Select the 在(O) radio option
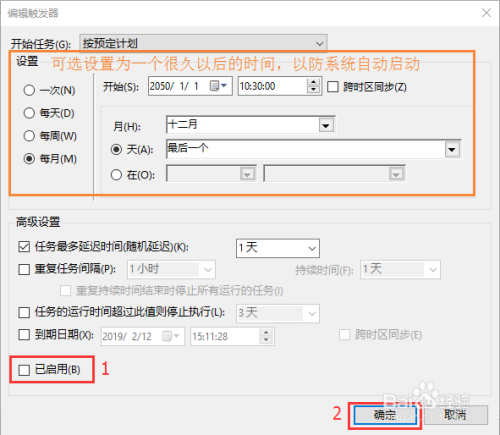The height and width of the screenshot is (435, 500). [116, 175]
